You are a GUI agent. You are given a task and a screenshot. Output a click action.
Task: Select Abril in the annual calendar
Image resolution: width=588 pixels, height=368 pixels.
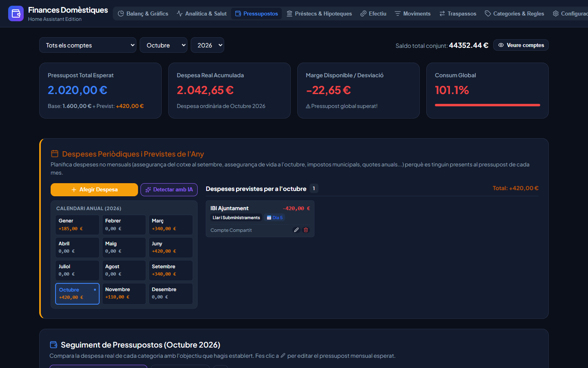click(x=77, y=248)
